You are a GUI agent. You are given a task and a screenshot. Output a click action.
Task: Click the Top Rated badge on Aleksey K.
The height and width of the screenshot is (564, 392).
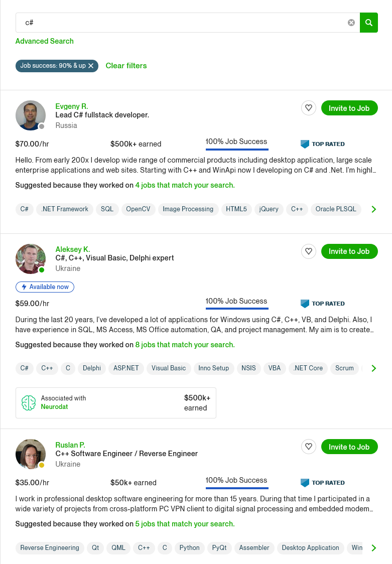pos(323,304)
